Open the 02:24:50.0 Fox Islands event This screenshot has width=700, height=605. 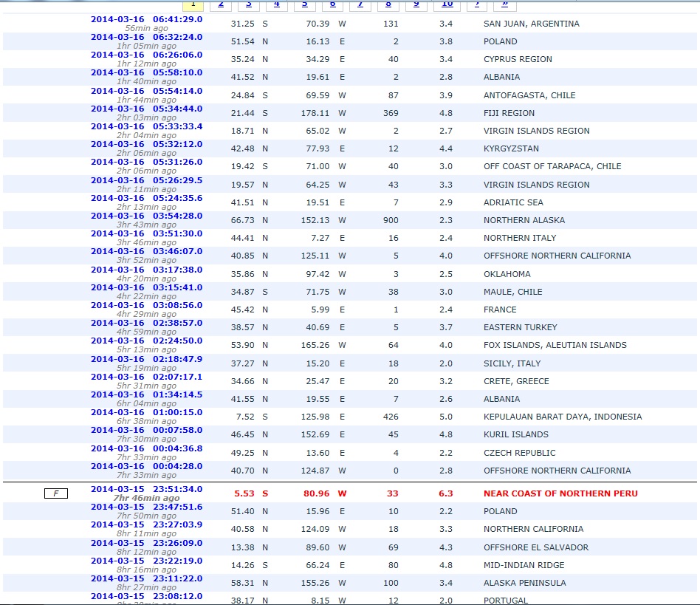tap(146, 341)
